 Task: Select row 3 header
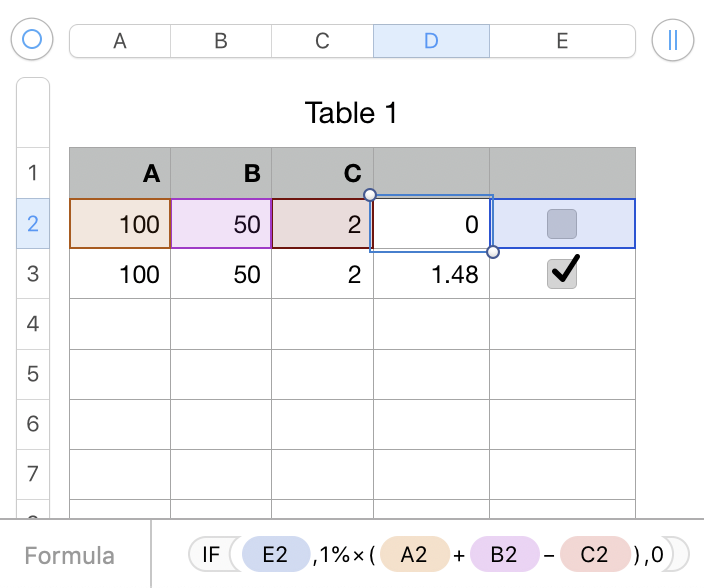pos(33,274)
